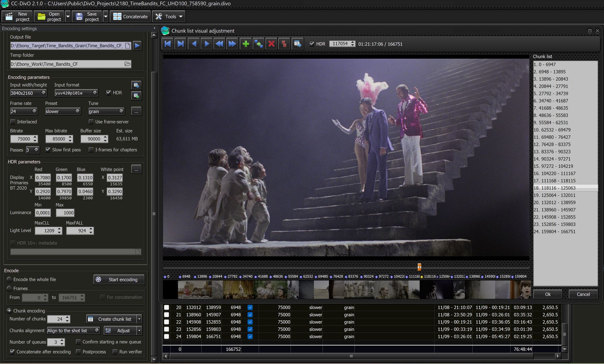Click the move chunk boundary icon

click(258, 44)
